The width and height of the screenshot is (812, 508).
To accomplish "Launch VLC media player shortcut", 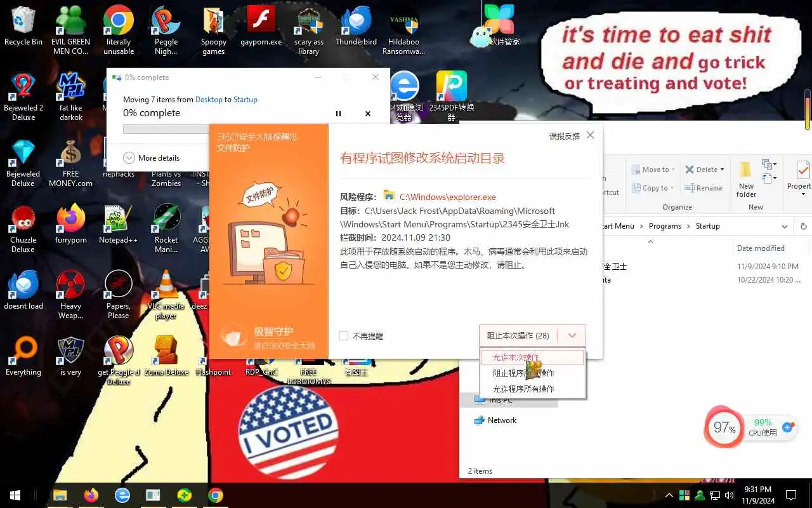I will 166,294.
